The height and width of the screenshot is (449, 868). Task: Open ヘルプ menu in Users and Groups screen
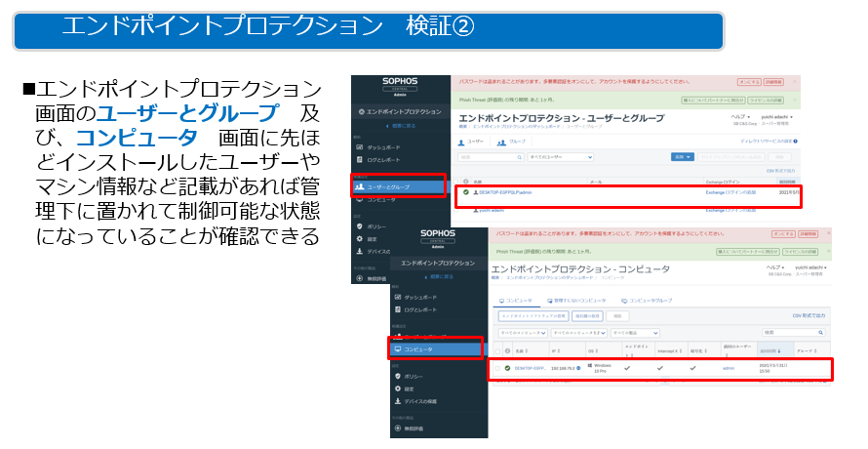[x=740, y=117]
